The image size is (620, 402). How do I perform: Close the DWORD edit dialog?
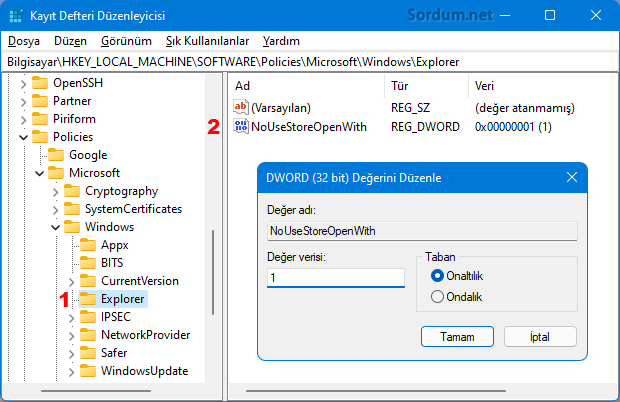point(572,177)
